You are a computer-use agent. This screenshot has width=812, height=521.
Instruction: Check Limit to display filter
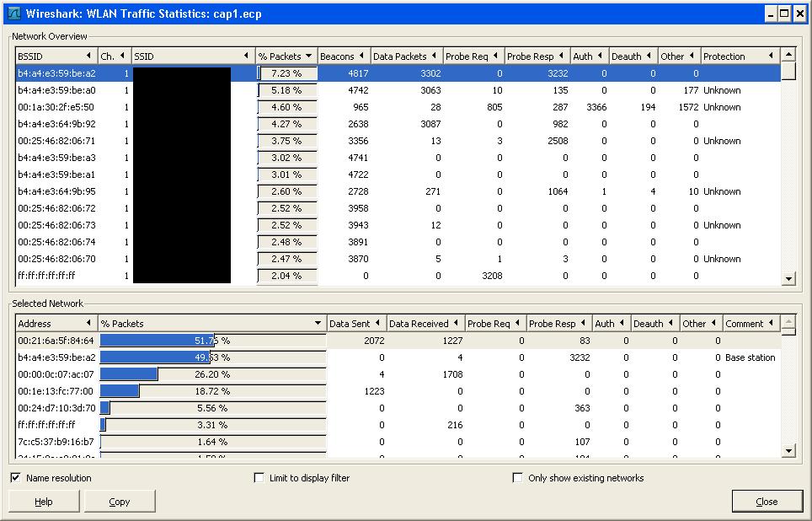[x=259, y=477]
